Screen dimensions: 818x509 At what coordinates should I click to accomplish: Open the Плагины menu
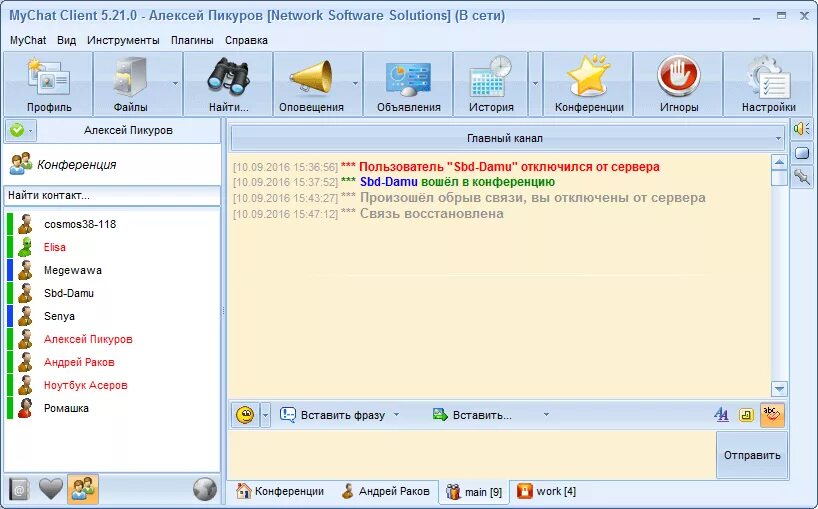tap(192, 40)
